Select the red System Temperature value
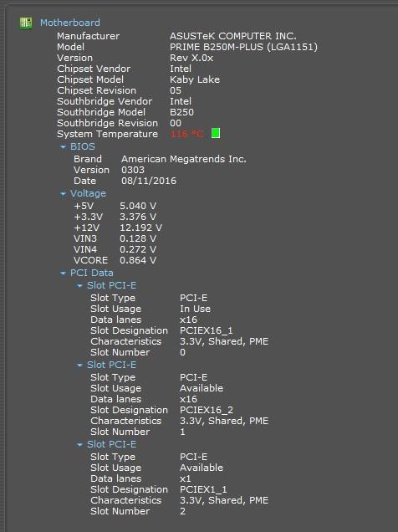The image size is (398, 532). [x=186, y=134]
